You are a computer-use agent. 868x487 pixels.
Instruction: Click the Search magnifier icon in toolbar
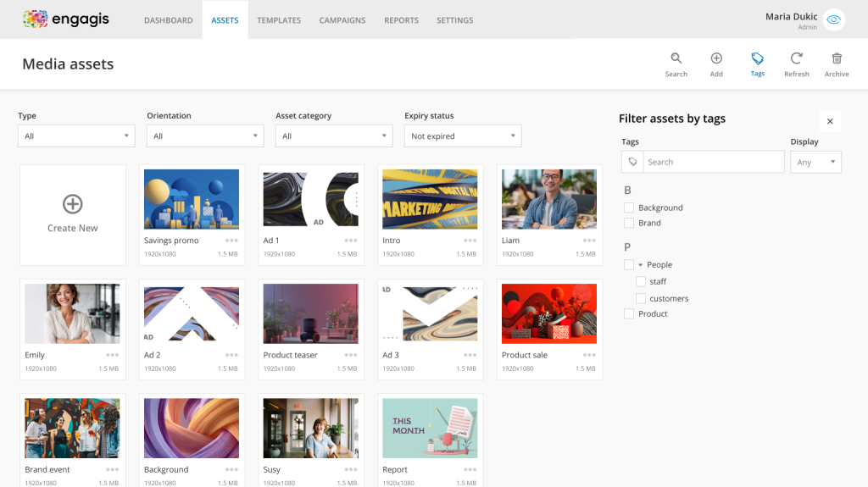(x=676, y=58)
